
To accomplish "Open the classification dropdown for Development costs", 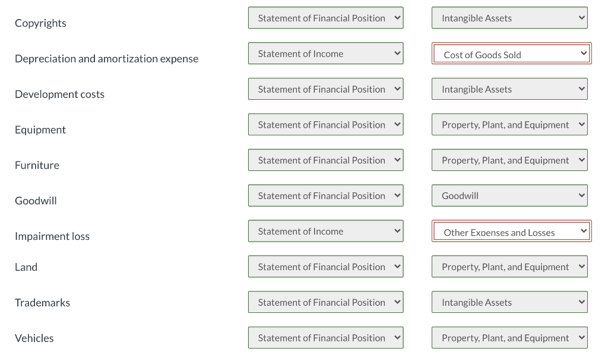I will (509, 89).
